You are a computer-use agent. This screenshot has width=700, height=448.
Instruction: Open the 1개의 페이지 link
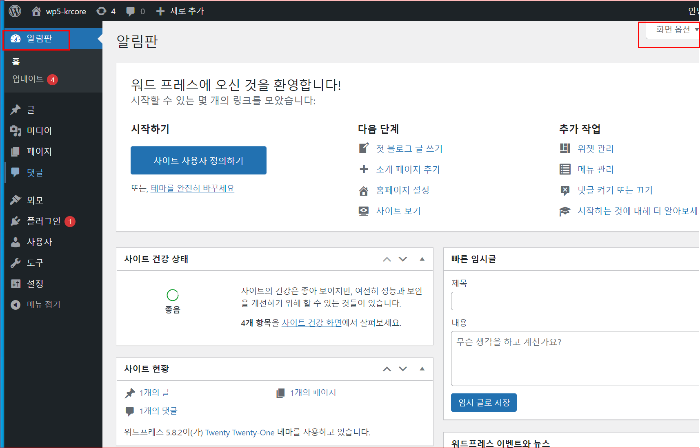pos(313,393)
